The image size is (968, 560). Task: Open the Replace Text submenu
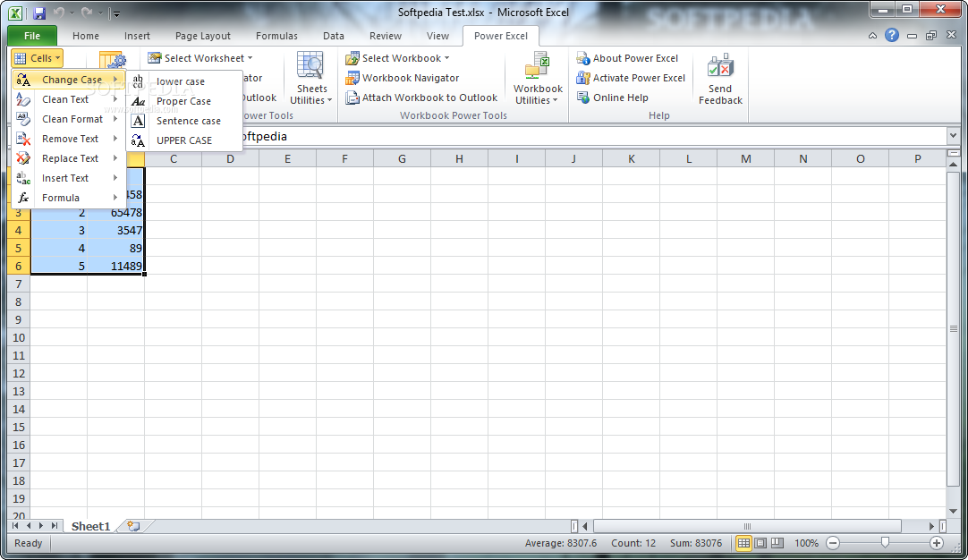[x=69, y=158]
